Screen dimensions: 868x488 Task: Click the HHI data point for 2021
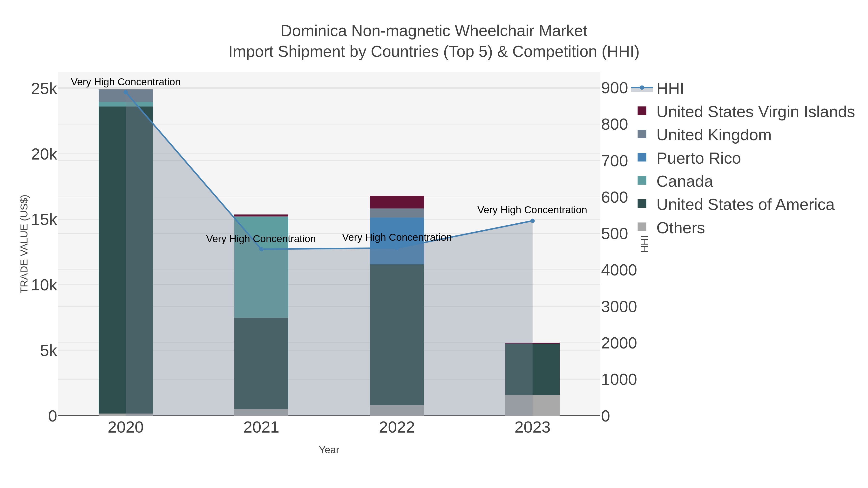(x=261, y=249)
